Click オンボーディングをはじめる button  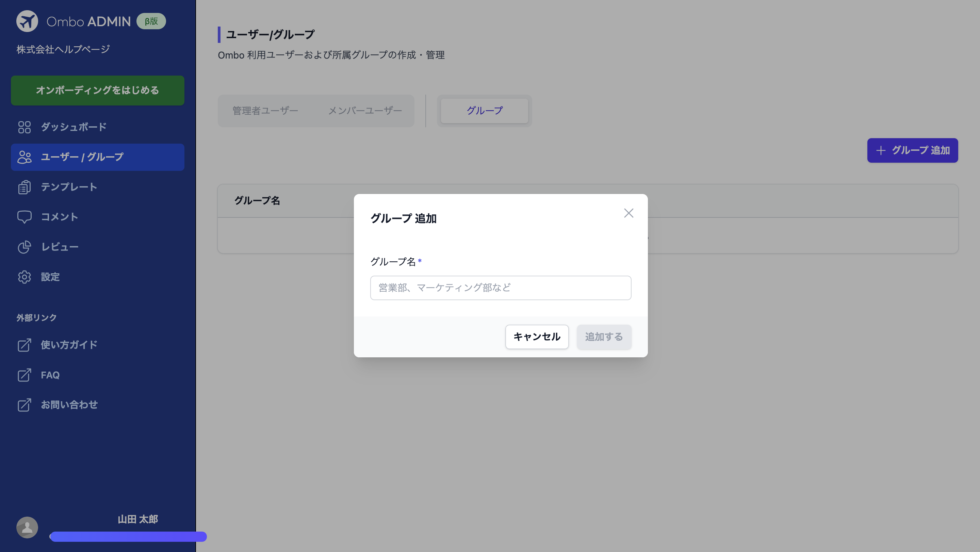[97, 91]
